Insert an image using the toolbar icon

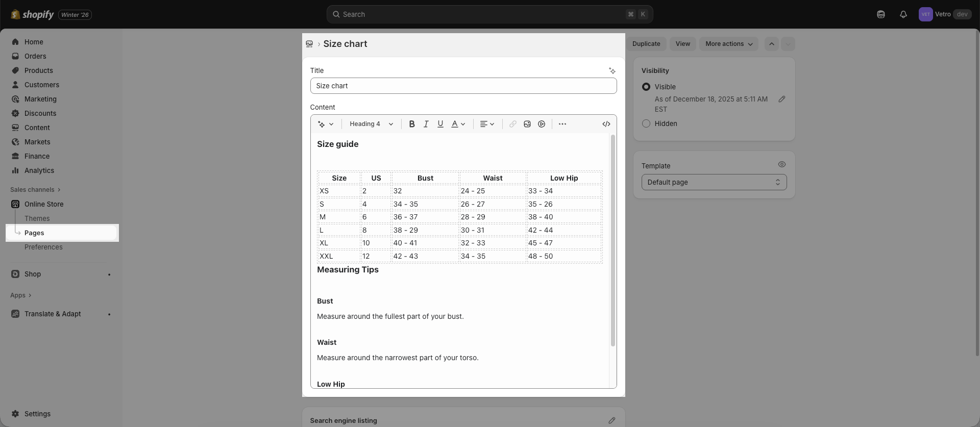pos(527,124)
